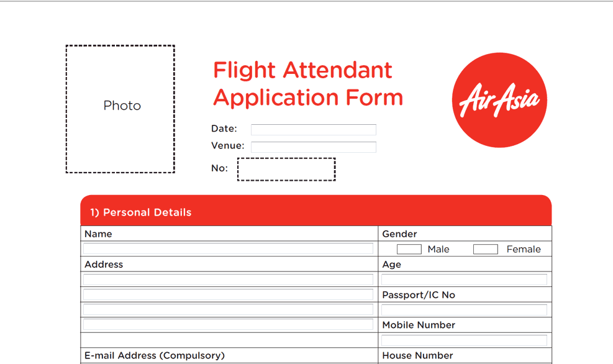The width and height of the screenshot is (613, 364).
Task: Click the Photo placeholder box
Action: pos(120,109)
